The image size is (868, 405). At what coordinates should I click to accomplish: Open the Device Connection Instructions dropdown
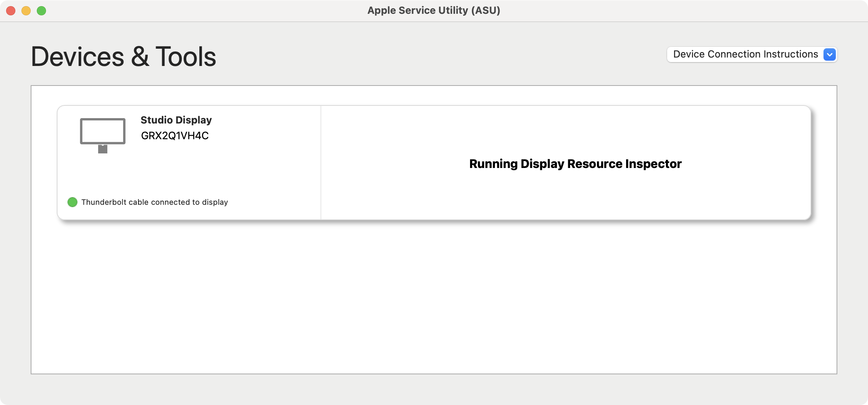pos(752,54)
